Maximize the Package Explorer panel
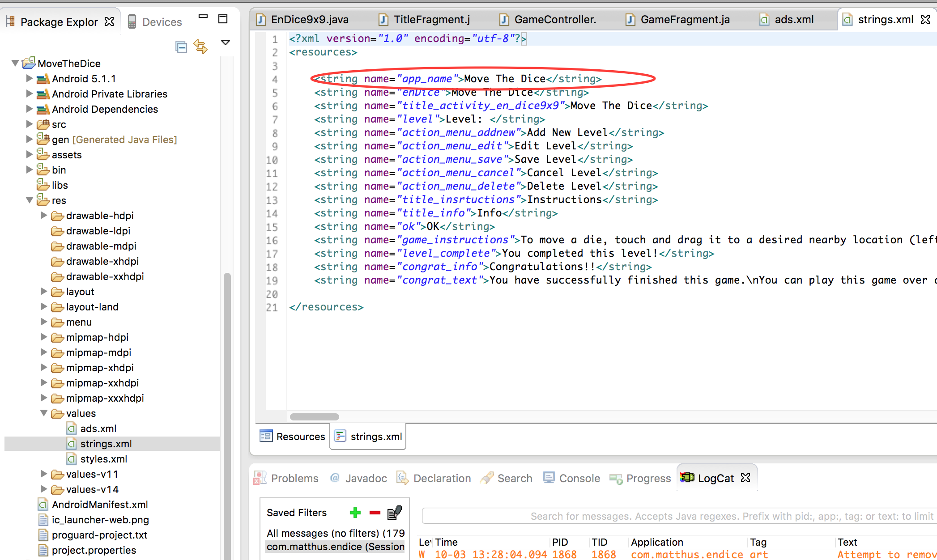The width and height of the screenshot is (937, 560). 222,19
